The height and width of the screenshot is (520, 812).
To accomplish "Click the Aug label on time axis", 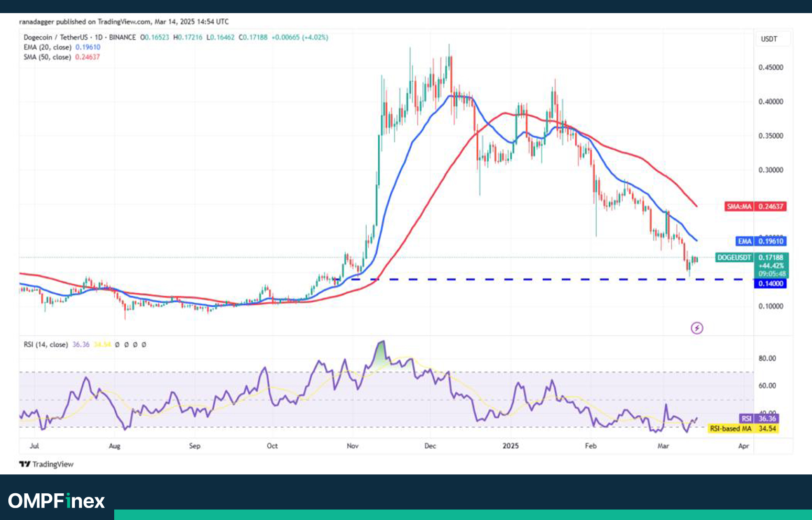I will pos(114,446).
